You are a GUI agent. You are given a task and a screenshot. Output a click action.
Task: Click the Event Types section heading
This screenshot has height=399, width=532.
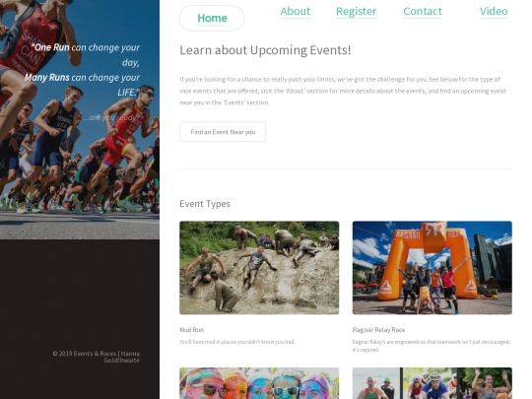pyautogui.click(x=205, y=204)
